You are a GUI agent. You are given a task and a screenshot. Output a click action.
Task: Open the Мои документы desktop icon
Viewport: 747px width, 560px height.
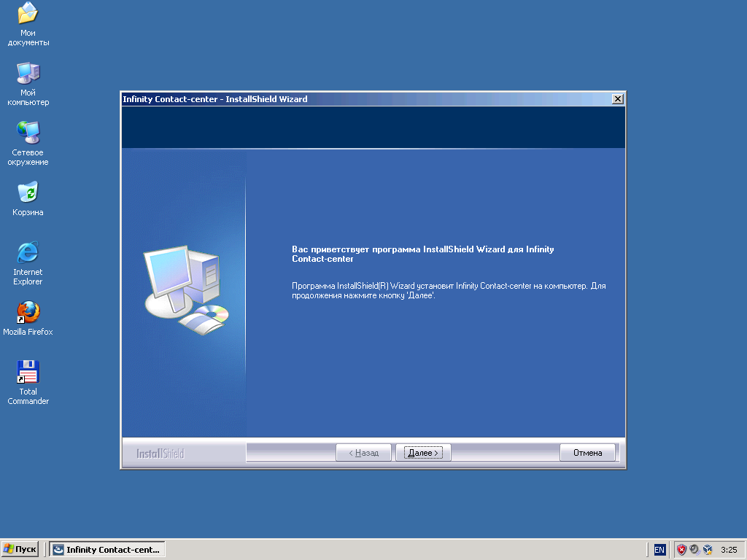click(28, 24)
